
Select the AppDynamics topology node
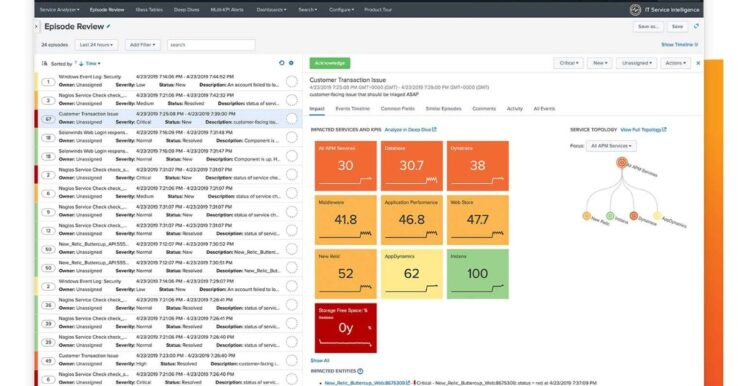(657, 216)
